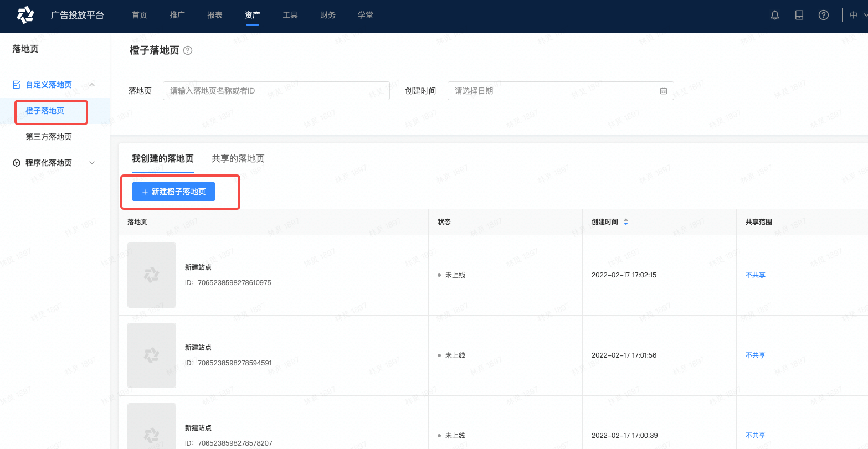Open language selector 中 dropdown
This screenshot has width=868, height=449.
click(x=859, y=16)
